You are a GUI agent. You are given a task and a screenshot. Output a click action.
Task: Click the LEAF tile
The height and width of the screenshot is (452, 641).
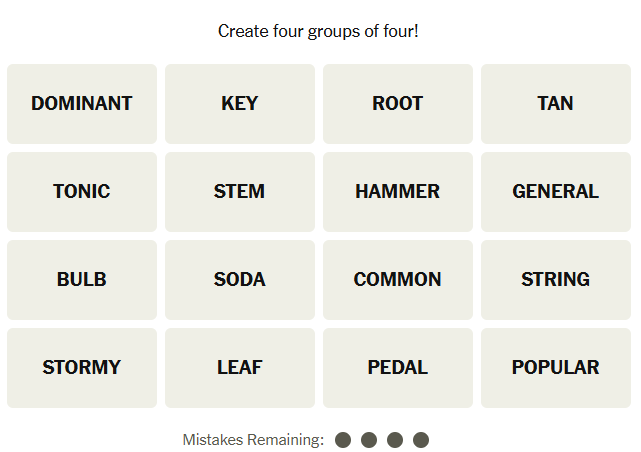[x=240, y=368]
